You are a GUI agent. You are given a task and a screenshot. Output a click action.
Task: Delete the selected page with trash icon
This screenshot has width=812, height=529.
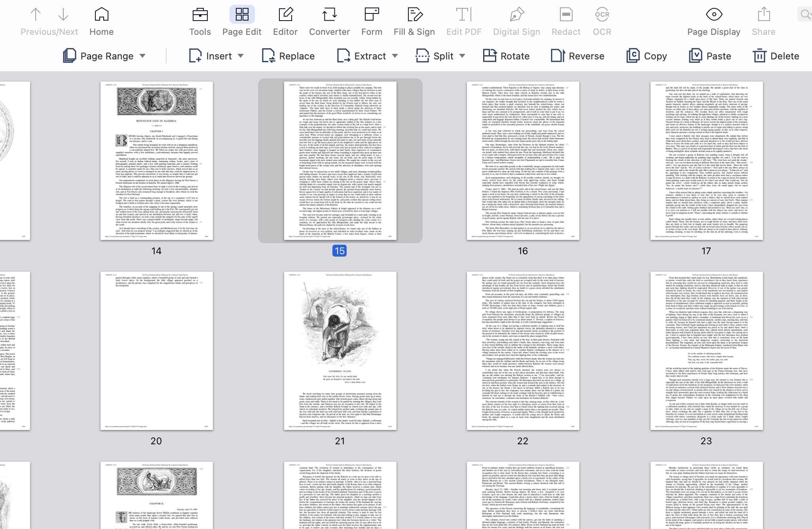776,56
